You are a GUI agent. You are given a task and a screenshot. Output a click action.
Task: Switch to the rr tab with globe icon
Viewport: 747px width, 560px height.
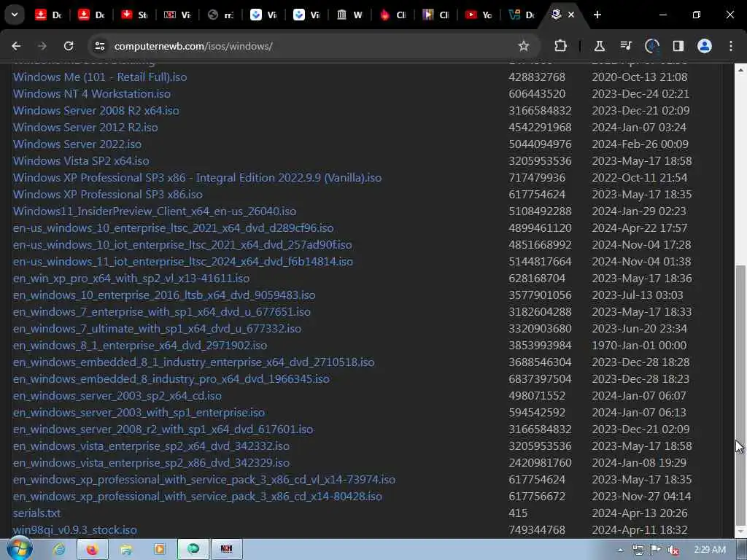(x=220, y=15)
